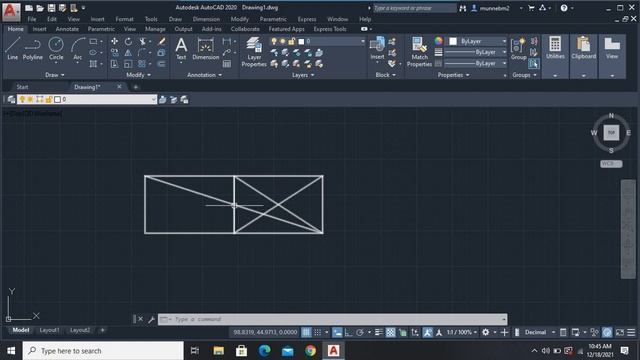Select the Line draw tool
640x360 pixels.
coord(13,49)
